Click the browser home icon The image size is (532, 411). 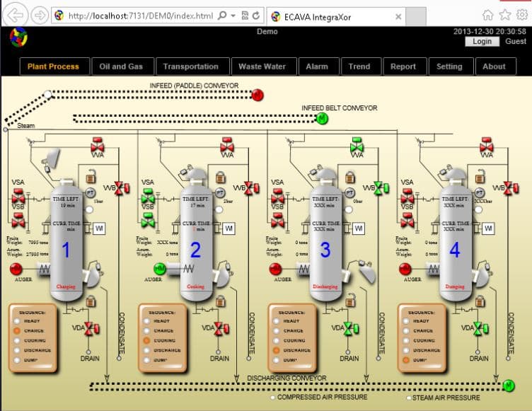pos(487,15)
